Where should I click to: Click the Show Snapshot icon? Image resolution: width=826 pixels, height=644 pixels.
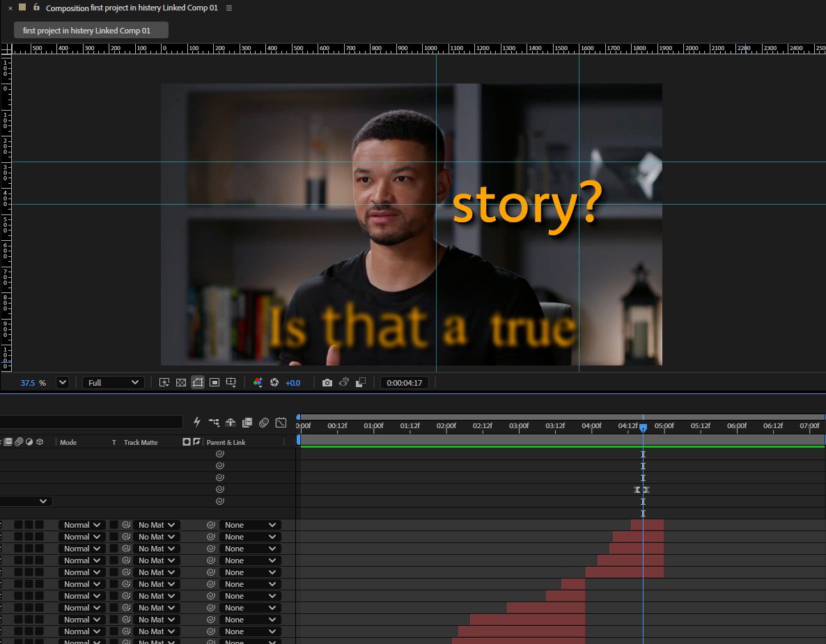click(344, 382)
